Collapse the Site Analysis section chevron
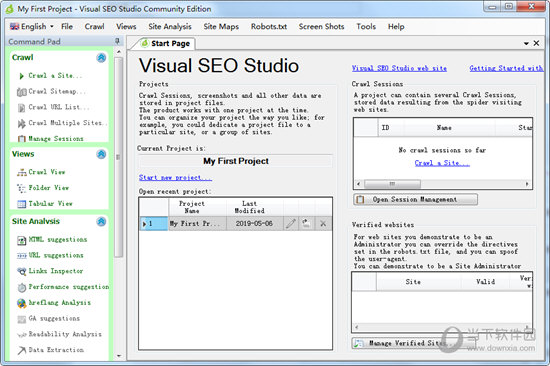This screenshot has height=366, width=550. [x=101, y=221]
